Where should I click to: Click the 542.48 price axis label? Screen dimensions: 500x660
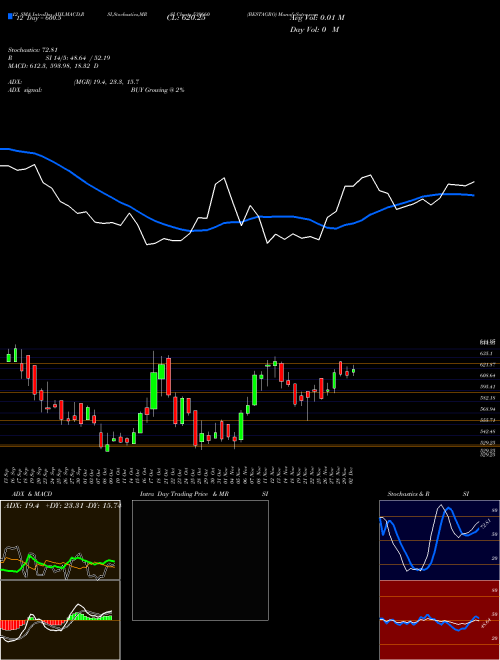coord(488,431)
